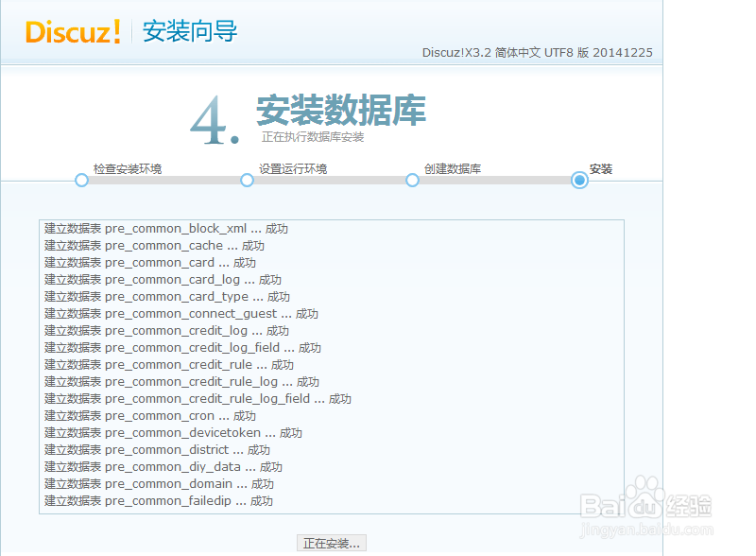Click the pre_common_card_type log row

tap(167, 297)
